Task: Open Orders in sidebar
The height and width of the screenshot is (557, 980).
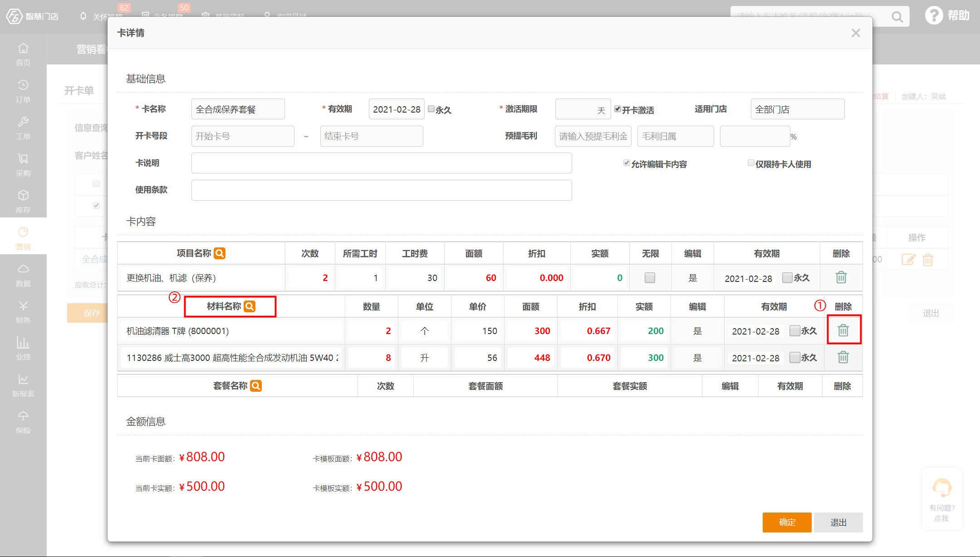Action: pos(23,91)
